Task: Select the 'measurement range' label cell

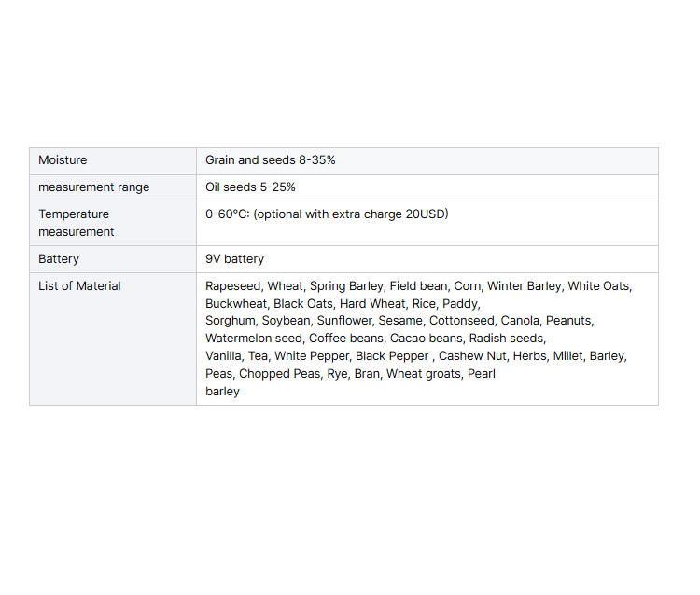Action: pos(113,187)
